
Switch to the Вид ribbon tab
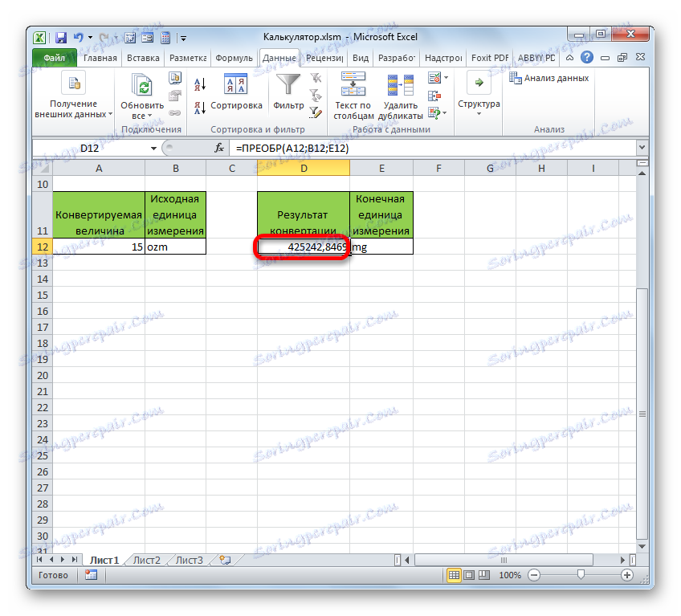click(361, 58)
